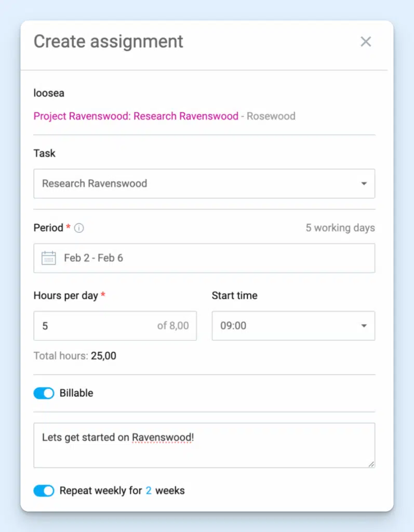Click the 5 working days label
414x532 pixels.
(340, 228)
